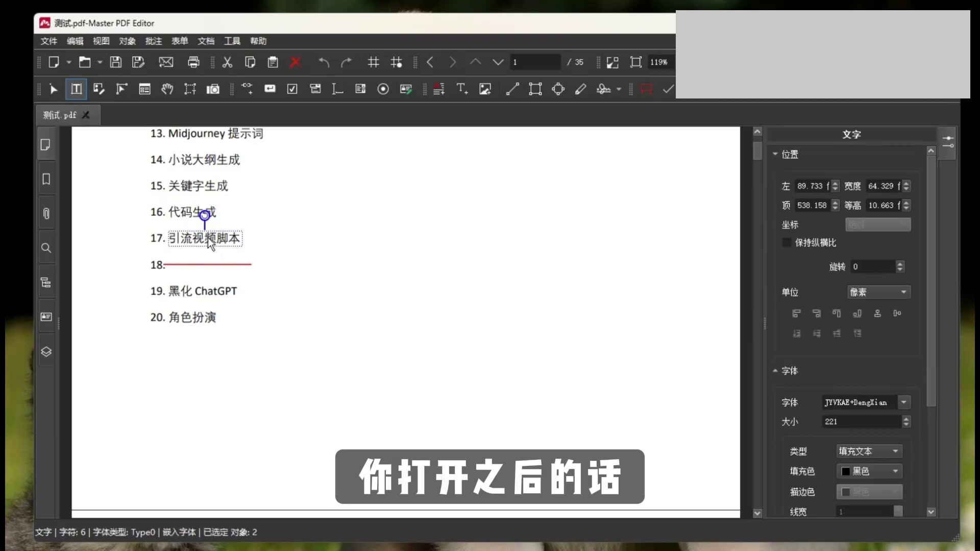Viewport: 980px width, 551px height.
Task: Select the Hand tool for panning
Action: 167,89
